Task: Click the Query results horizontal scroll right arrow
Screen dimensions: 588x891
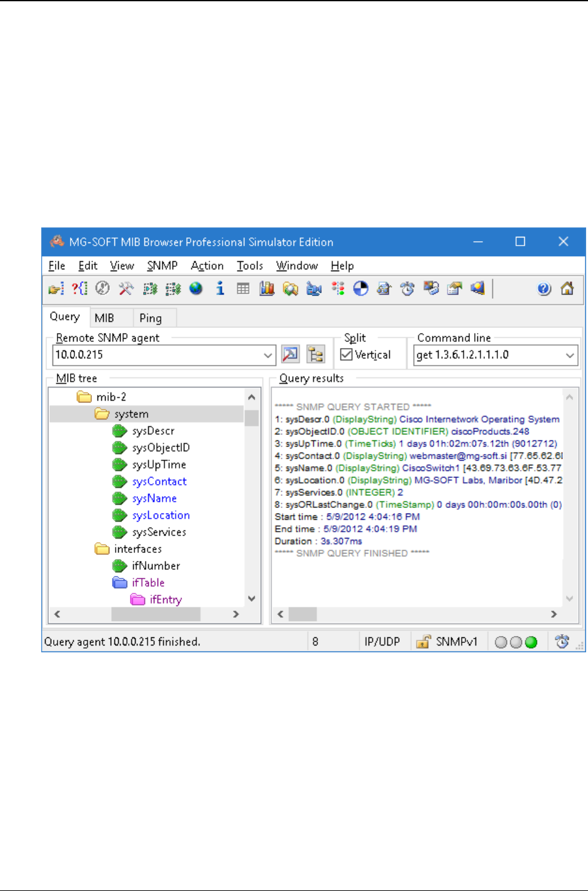Action: click(x=554, y=614)
